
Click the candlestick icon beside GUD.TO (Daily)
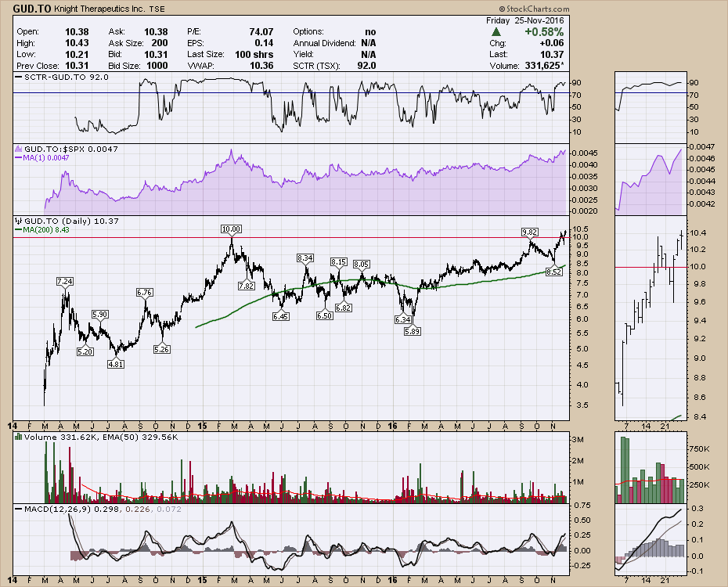click(x=20, y=222)
